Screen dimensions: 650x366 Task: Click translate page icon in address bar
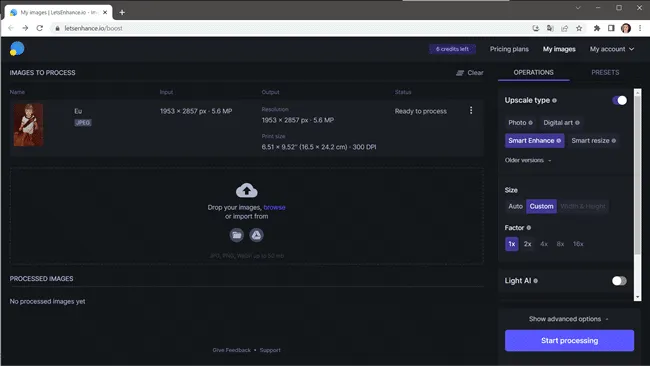point(550,28)
